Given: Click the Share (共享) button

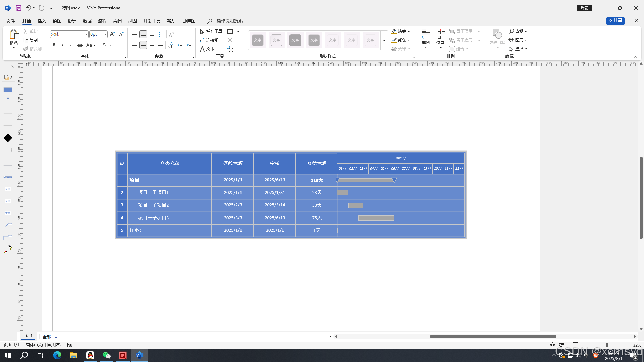Looking at the screenshot, I should click(615, 21).
